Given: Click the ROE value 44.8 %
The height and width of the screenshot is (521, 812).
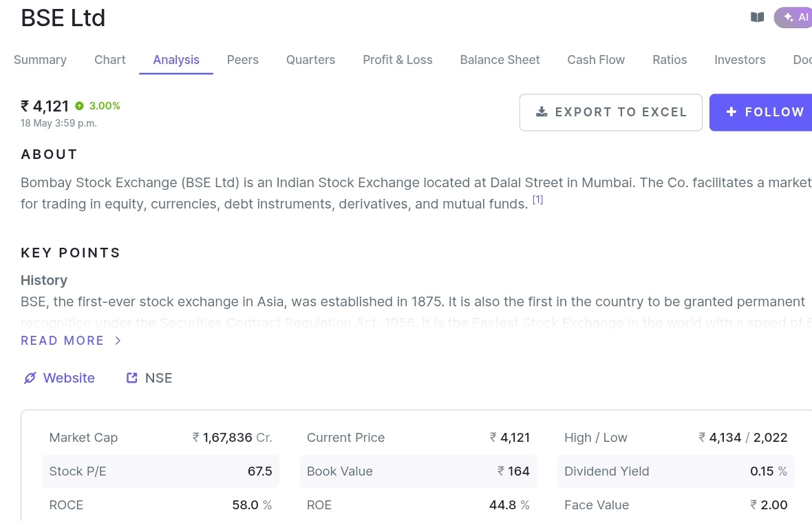Looking at the screenshot, I should pos(510,505).
